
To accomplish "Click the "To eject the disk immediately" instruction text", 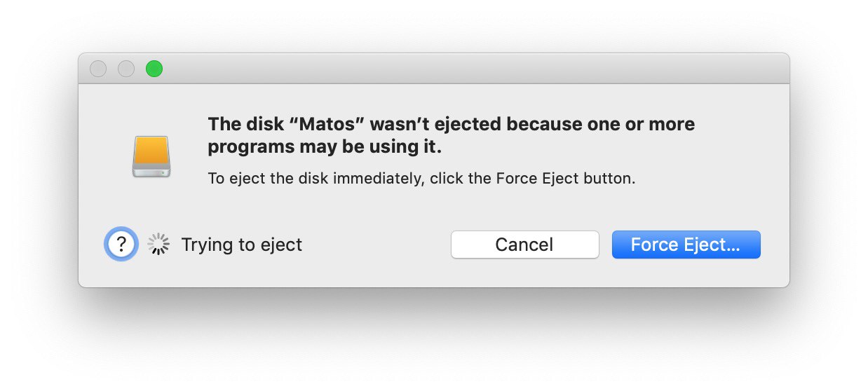I will pyautogui.click(x=316, y=178).
